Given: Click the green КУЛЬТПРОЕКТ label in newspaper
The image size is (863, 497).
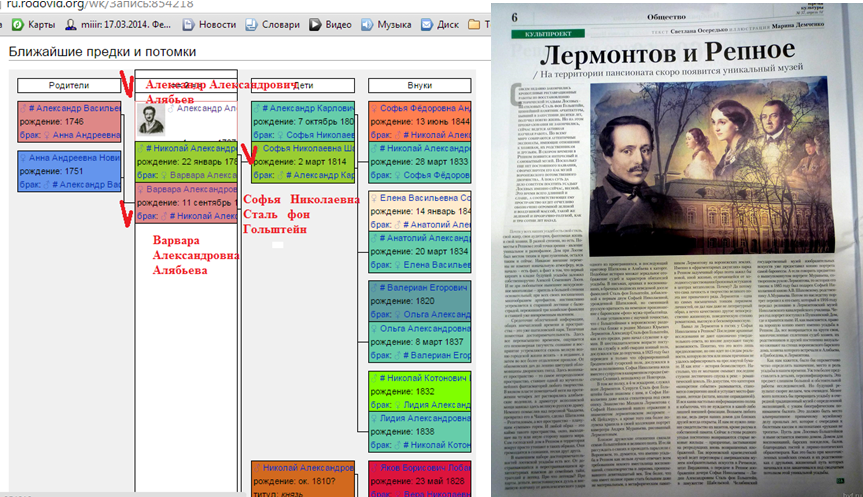Looking at the screenshot, I should pyautogui.click(x=547, y=34).
